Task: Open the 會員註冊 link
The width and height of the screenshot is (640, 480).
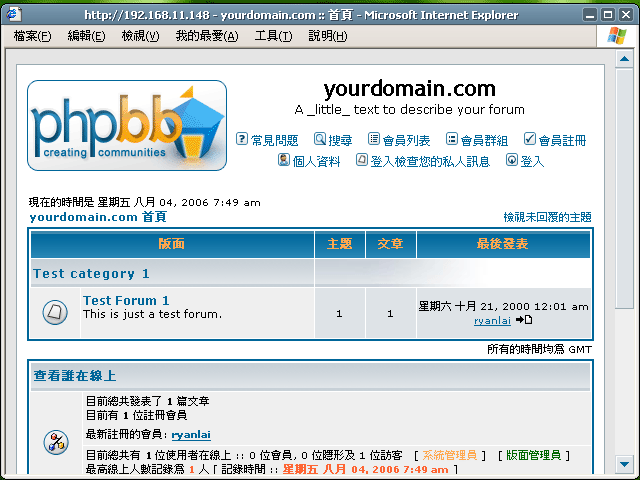Action: 562,141
